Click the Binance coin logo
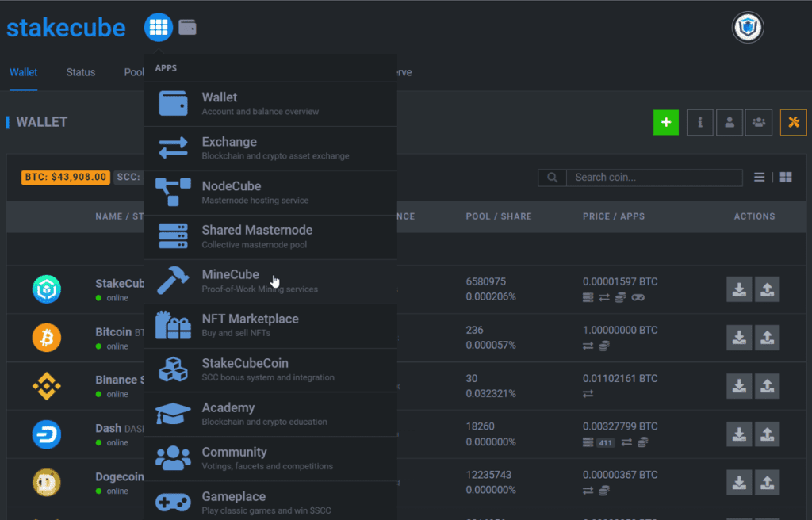Screen dimensions: 812x520 (x=47, y=386)
